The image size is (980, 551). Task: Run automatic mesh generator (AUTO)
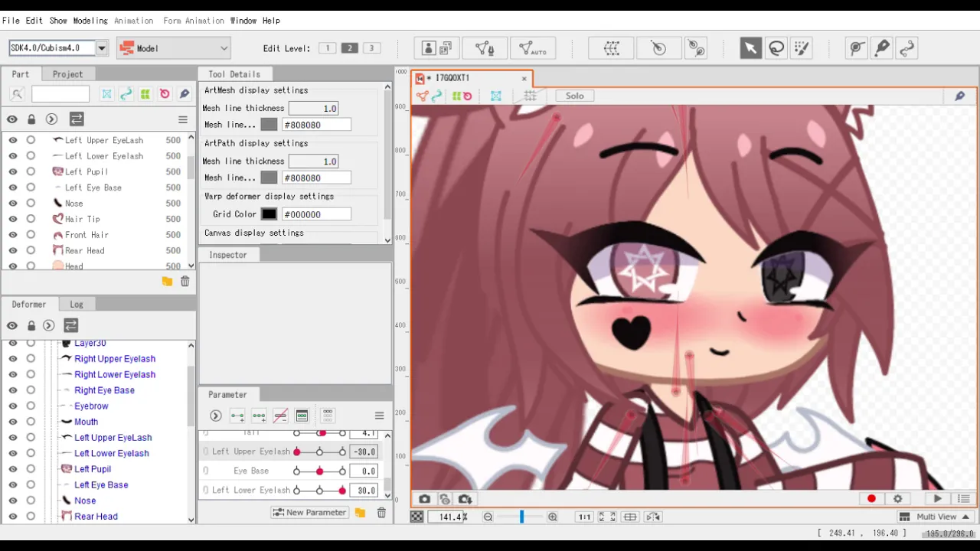pyautogui.click(x=533, y=48)
